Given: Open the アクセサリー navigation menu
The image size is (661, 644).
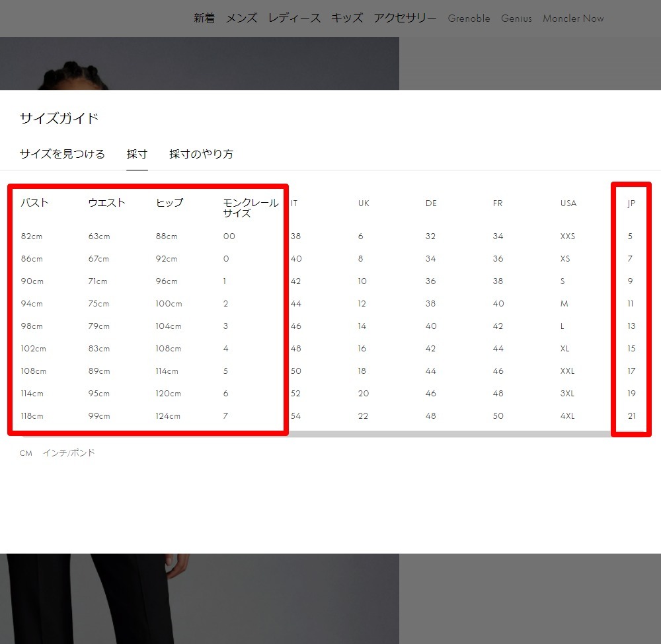Looking at the screenshot, I should (405, 18).
